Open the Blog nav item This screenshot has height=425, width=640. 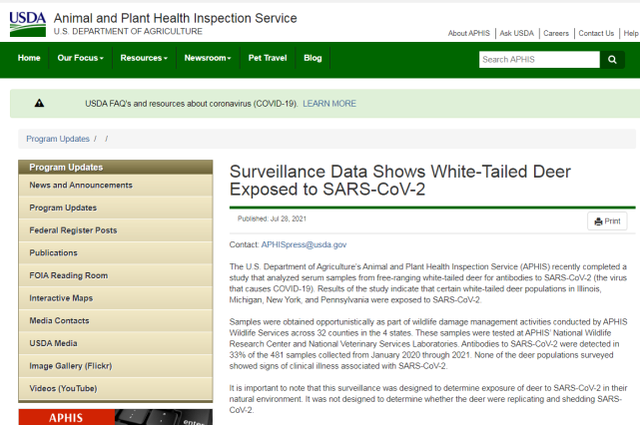click(313, 58)
